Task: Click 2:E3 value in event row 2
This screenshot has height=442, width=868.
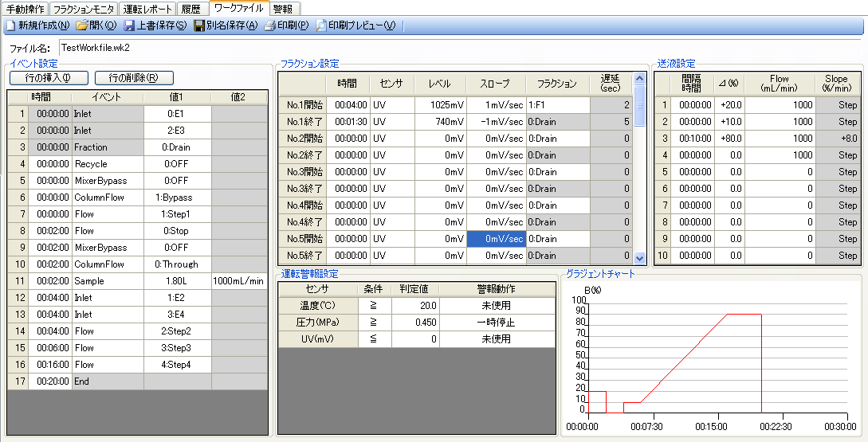Action: point(178,131)
